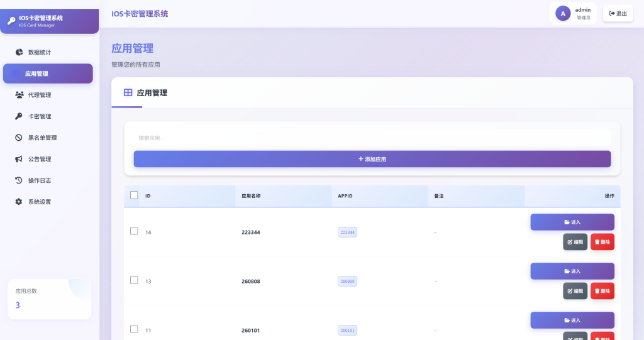Image resolution: width=644 pixels, height=340 pixels.
Task: Check the checkbox for row ID 11
Action: [134, 329]
